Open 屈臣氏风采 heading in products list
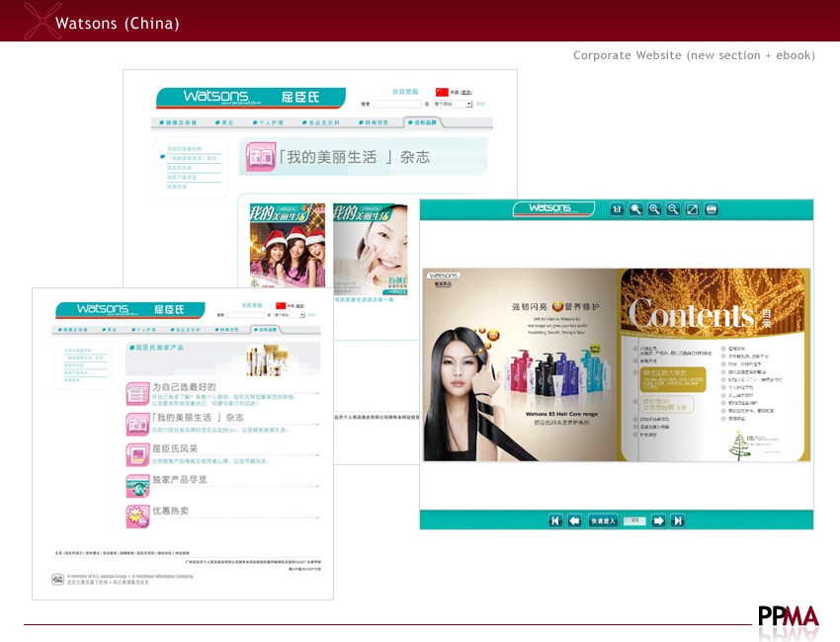 [x=175, y=448]
